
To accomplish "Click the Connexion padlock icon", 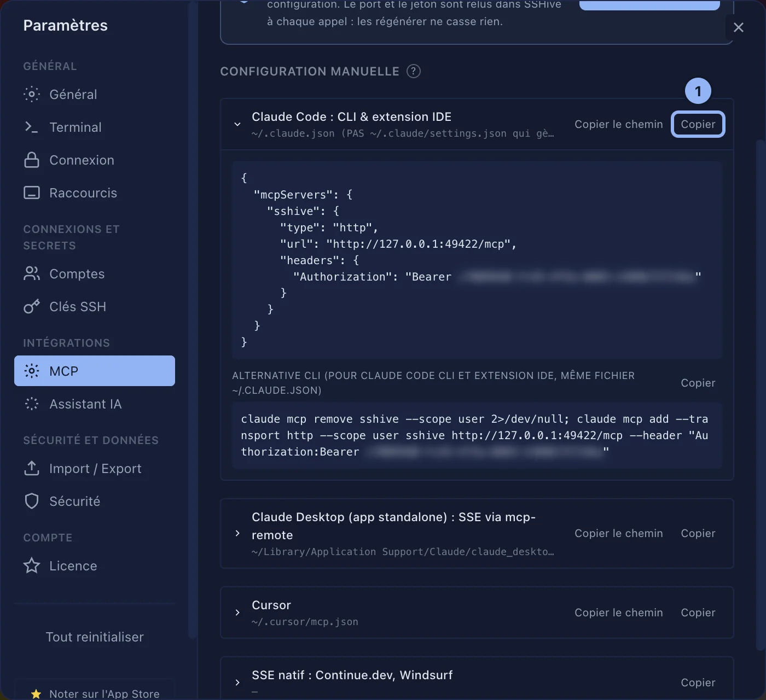I will point(32,160).
